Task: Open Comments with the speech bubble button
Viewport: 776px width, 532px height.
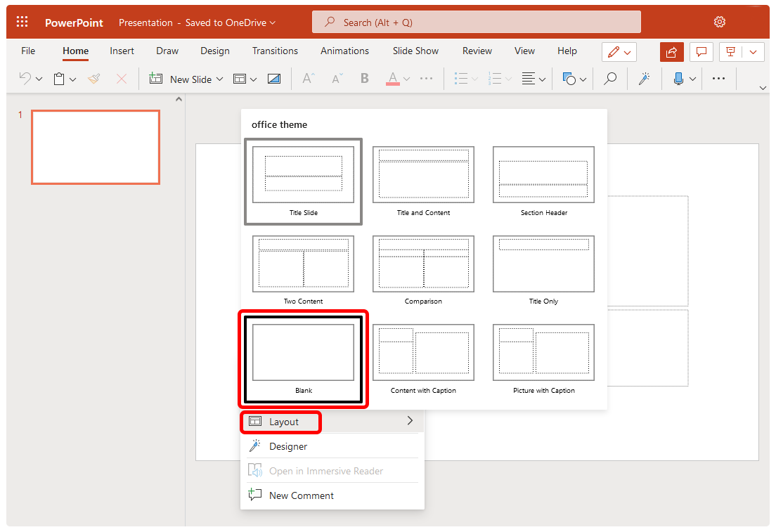Action: coord(701,51)
